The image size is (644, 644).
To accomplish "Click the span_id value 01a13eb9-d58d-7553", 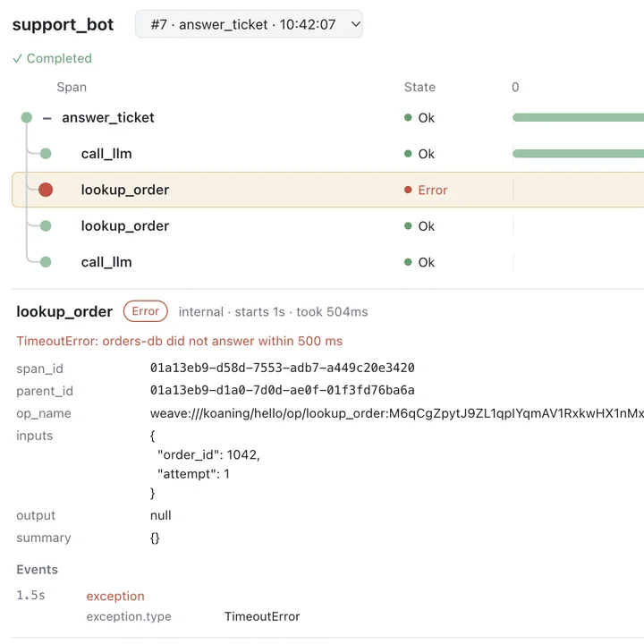I will (x=282, y=368).
